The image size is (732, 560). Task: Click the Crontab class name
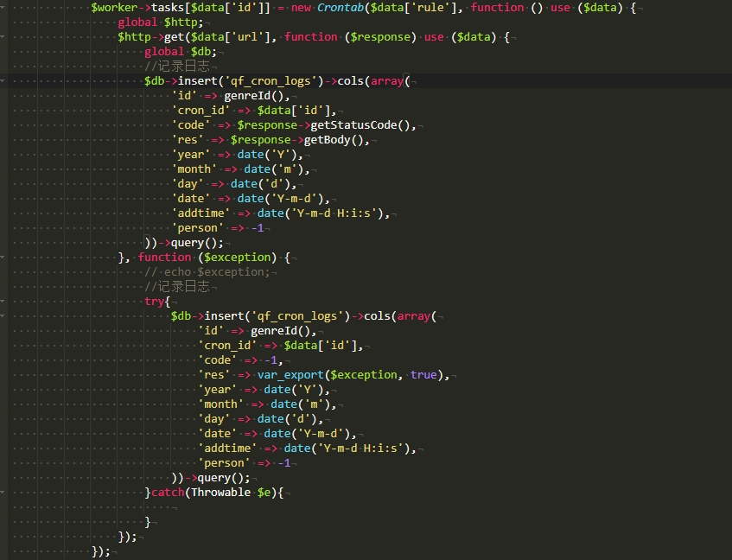coord(341,8)
